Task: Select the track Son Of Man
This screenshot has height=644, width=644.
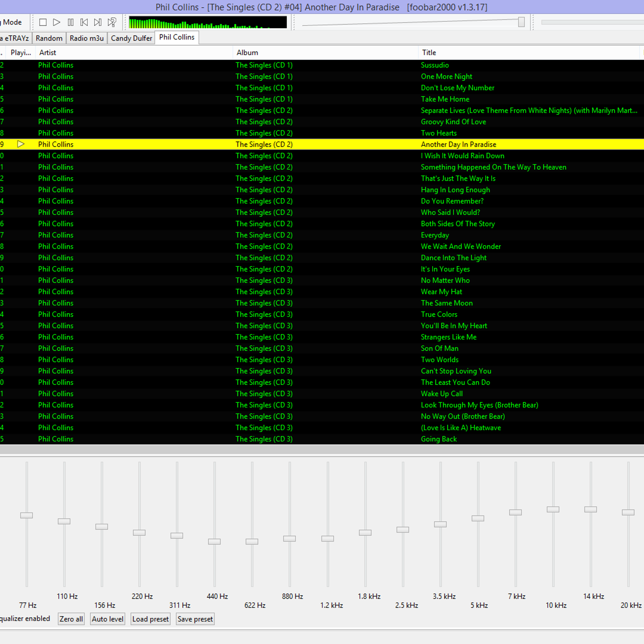Action: coord(322,349)
